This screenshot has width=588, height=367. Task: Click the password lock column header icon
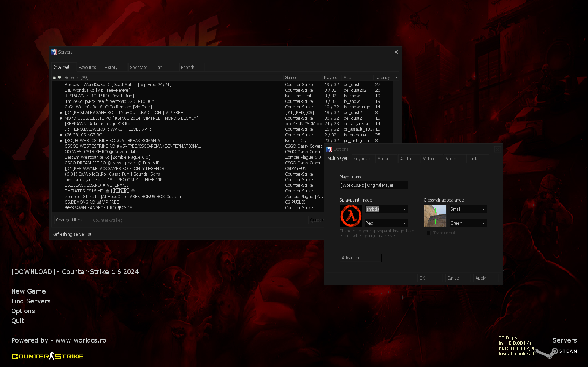(54, 78)
